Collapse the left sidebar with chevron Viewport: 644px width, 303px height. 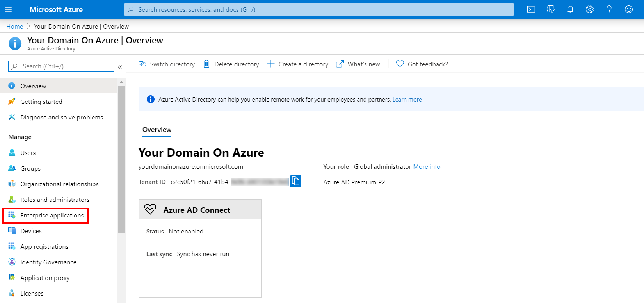point(120,67)
